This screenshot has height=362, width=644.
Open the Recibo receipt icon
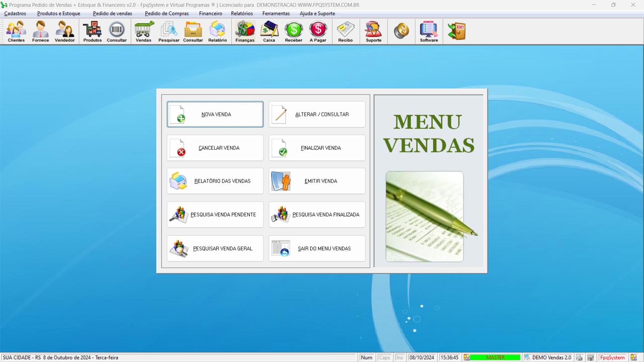[345, 32]
